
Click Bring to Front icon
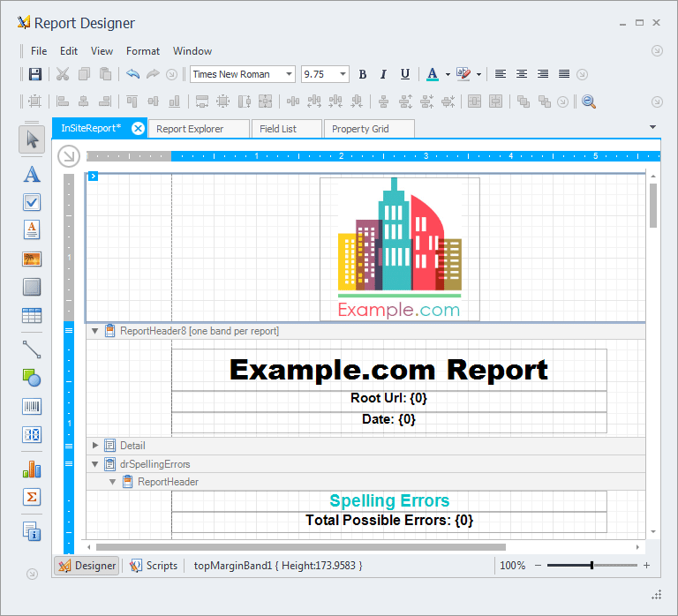click(x=524, y=101)
